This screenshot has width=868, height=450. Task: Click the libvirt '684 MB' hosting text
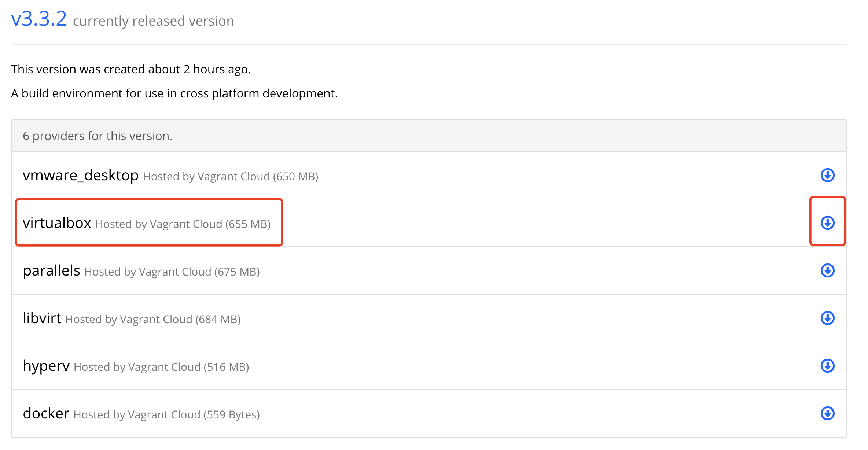(x=153, y=320)
